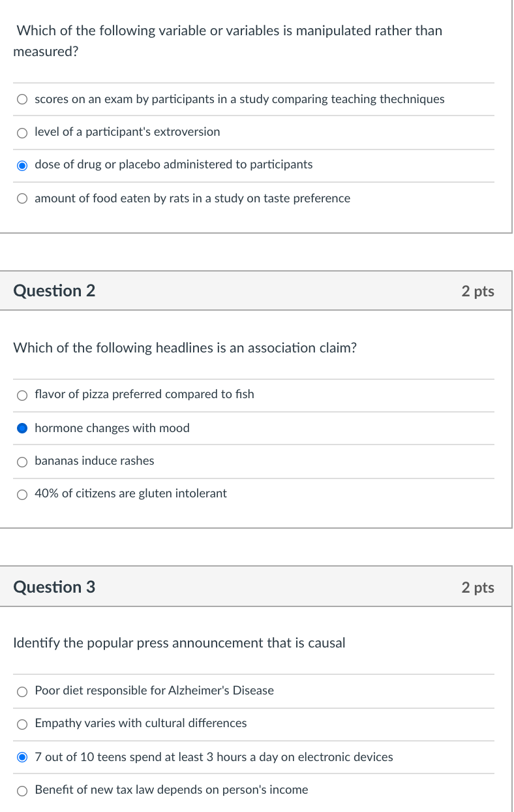Image resolution: width=514 pixels, height=812 pixels.
Task: Pick "Benefit of new tax law depends on person's income"
Action: [x=22, y=790]
